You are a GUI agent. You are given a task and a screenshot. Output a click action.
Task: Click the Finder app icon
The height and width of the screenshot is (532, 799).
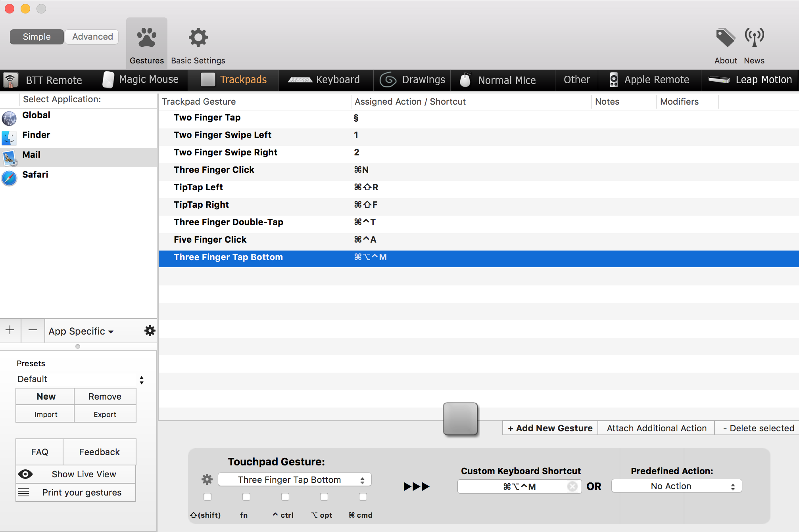tap(9, 138)
